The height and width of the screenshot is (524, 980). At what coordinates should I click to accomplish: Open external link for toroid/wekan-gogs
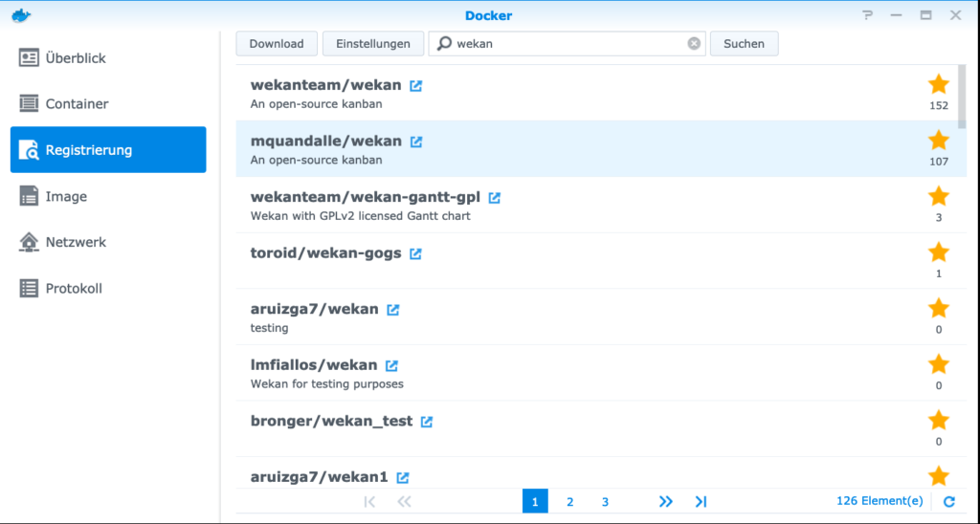415,254
